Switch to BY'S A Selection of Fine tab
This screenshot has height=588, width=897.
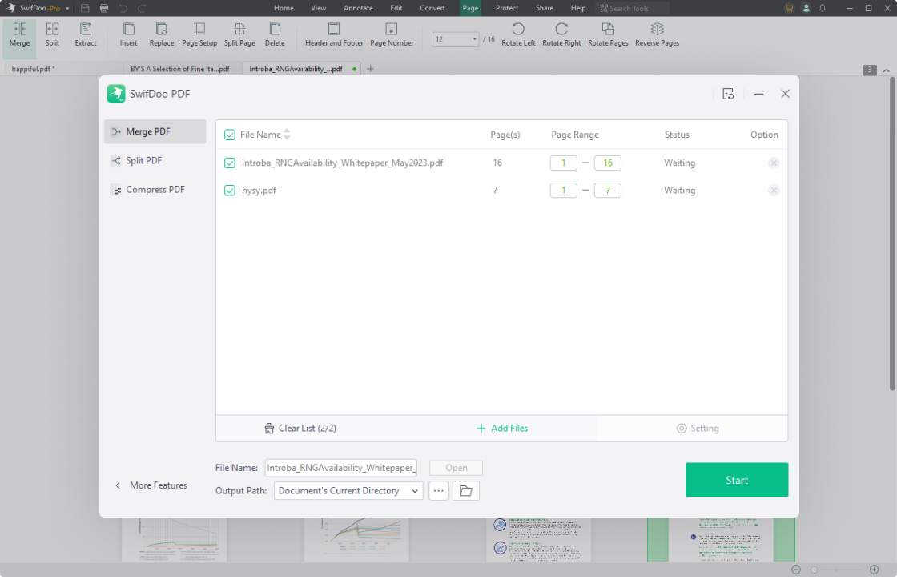click(x=180, y=69)
